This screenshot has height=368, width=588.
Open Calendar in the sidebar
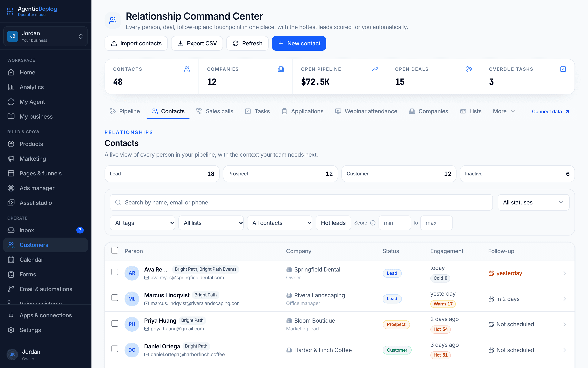point(46,260)
